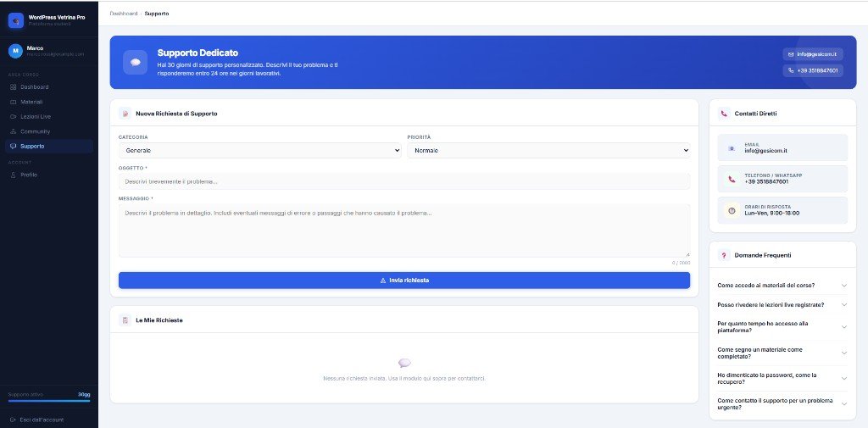Click the phone icon beside Contatti Diretti heading
The width and height of the screenshot is (868, 428).
tap(724, 114)
